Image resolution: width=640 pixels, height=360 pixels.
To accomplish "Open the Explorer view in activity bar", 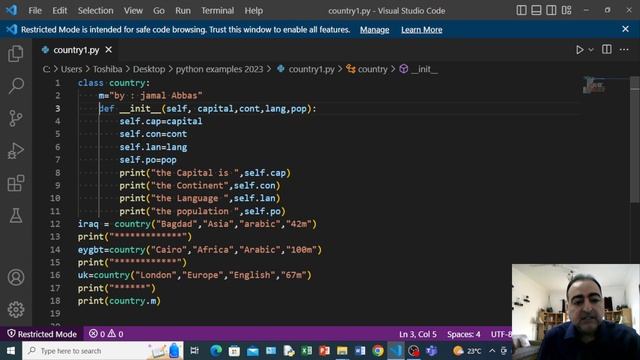I will coord(16,54).
